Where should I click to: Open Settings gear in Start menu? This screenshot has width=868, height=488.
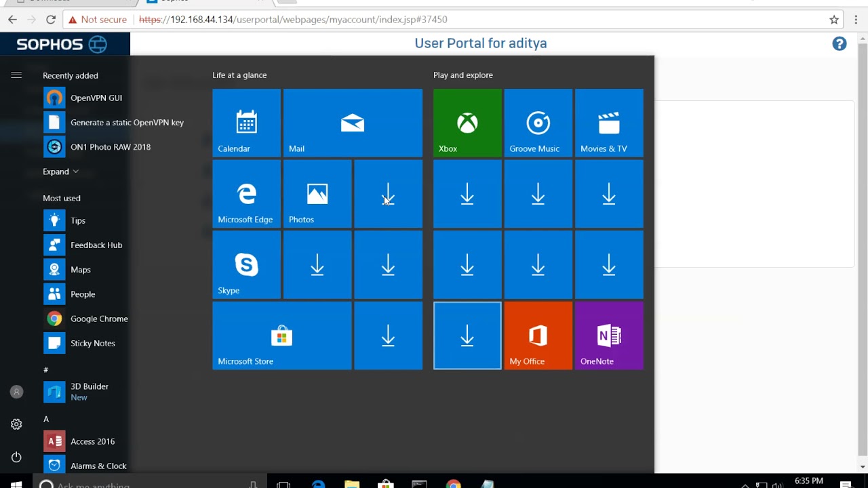[16, 424]
